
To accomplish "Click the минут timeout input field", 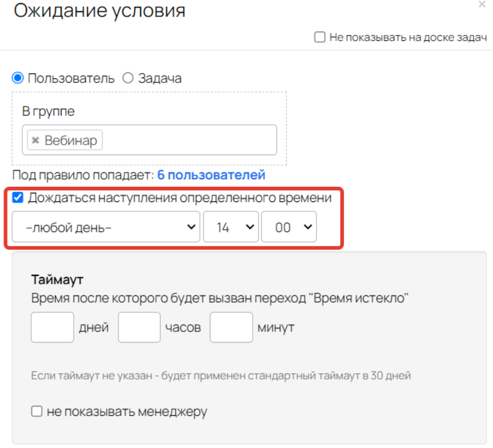I will tap(231, 327).
